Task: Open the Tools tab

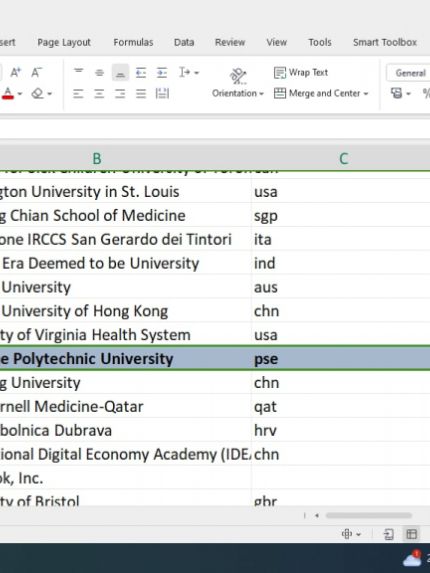Action: click(x=320, y=42)
